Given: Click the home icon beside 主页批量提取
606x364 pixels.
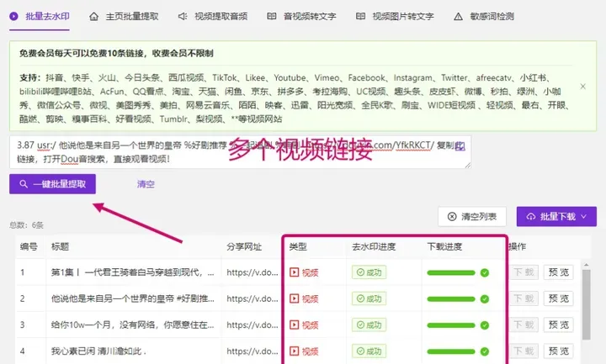Looking at the screenshot, I should point(93,17).
